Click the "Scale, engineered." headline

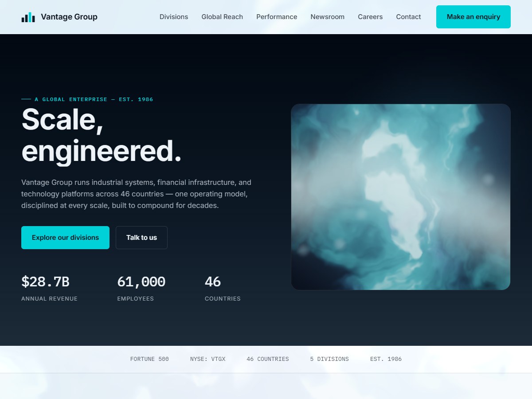pos(102,135)
